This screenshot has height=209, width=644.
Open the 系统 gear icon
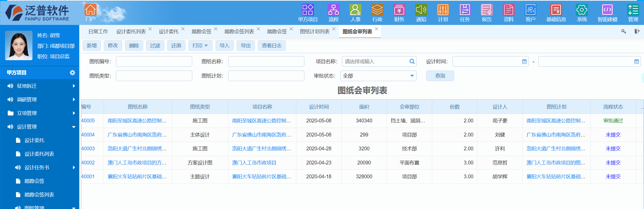(582, 11)
